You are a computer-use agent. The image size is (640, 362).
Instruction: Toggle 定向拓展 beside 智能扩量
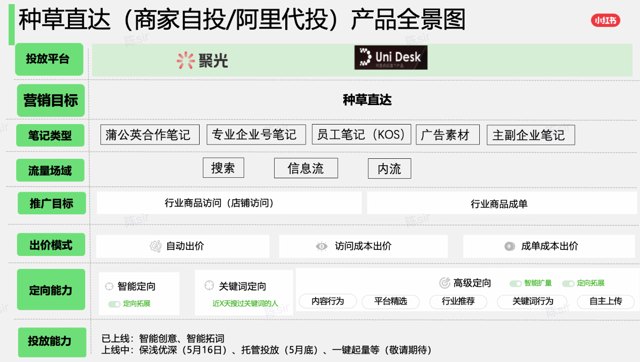tap(568, 283)
